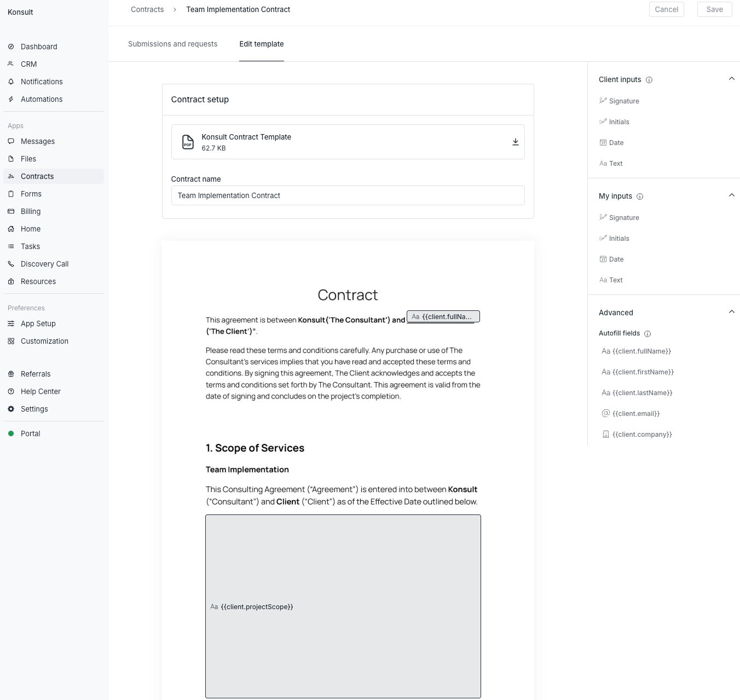View the Client inputs info tooltip icon
The image size is (740, 700).
point(649,80)
